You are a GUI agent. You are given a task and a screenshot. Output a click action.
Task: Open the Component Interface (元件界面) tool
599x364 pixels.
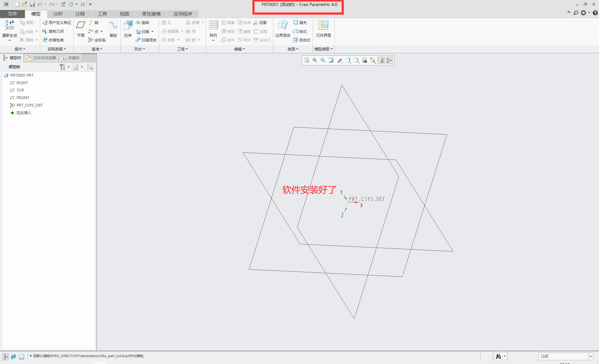(x=323, y=26)
